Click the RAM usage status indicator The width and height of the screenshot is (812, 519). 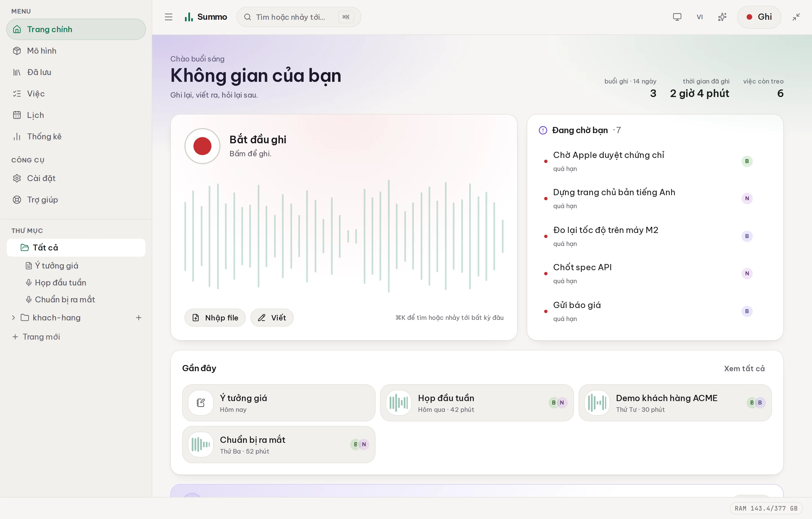[766, 509]
